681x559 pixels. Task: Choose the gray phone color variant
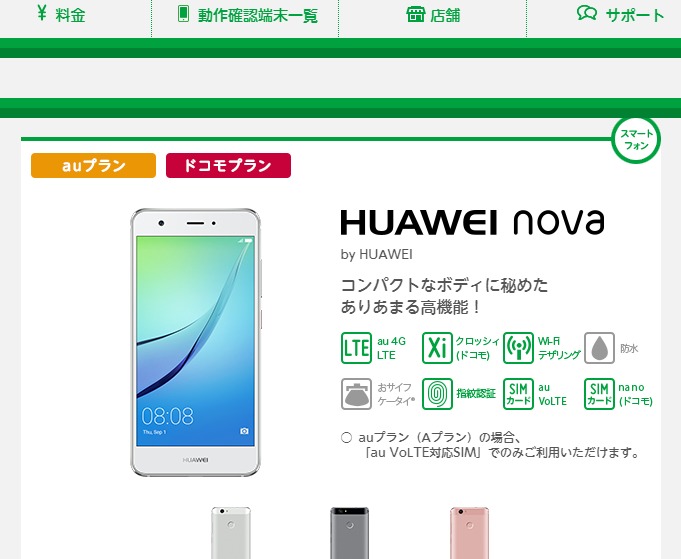click(350, 533)
